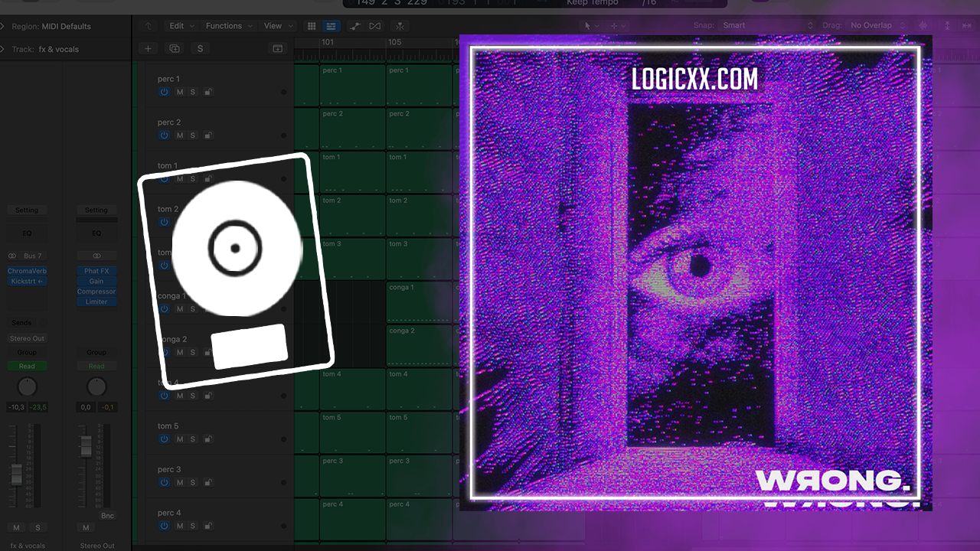The image size is (980, 551).
Task: Solo the tom 5 track
Action: click(x=193, y=439)
